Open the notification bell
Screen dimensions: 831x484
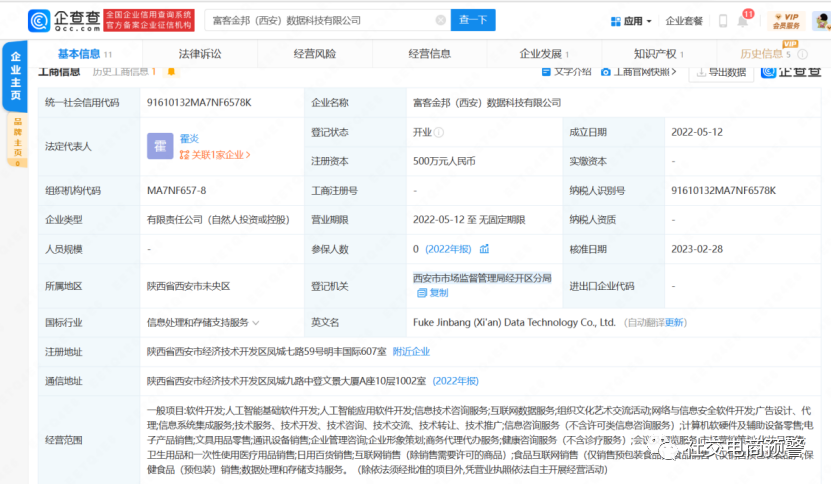743,21
